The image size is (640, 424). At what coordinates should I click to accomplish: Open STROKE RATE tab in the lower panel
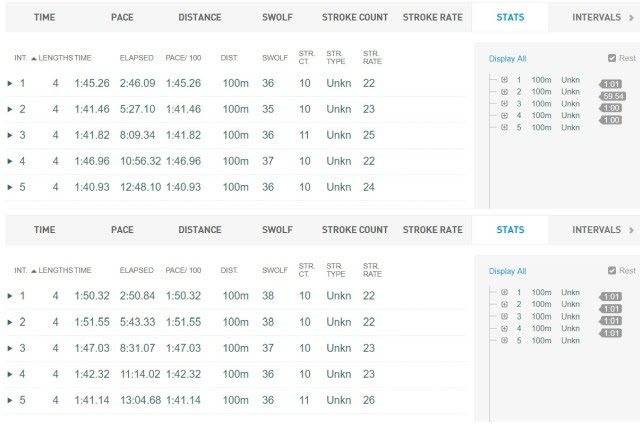(433, 230)
